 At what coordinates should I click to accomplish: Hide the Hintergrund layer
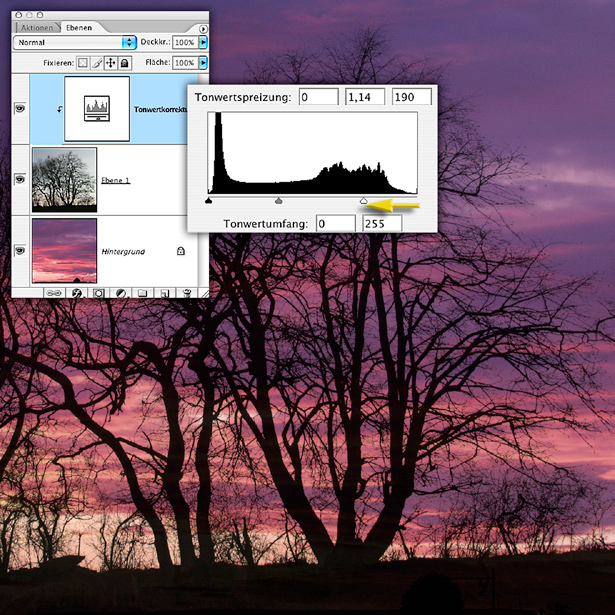point(20,251)
